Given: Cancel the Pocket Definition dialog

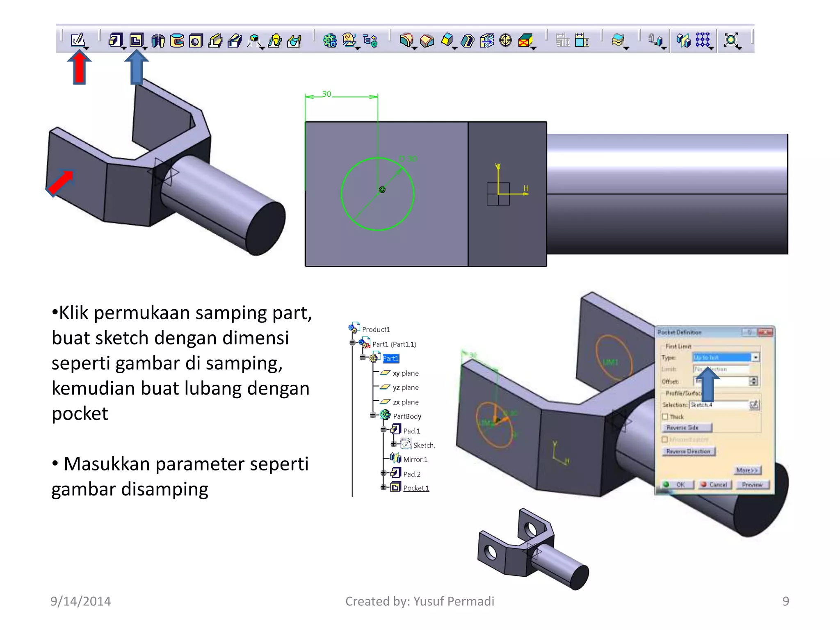Looking at the screenshot, I should (714, 485).
